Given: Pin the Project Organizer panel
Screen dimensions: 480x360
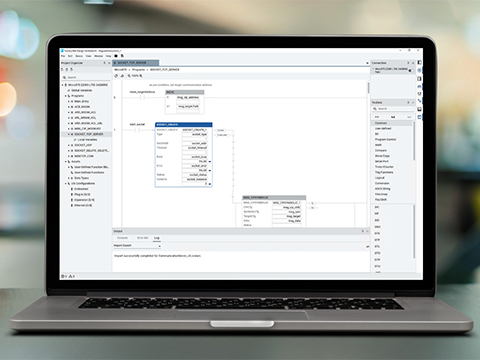Looking at the screenshot, I should coord(104,63).
